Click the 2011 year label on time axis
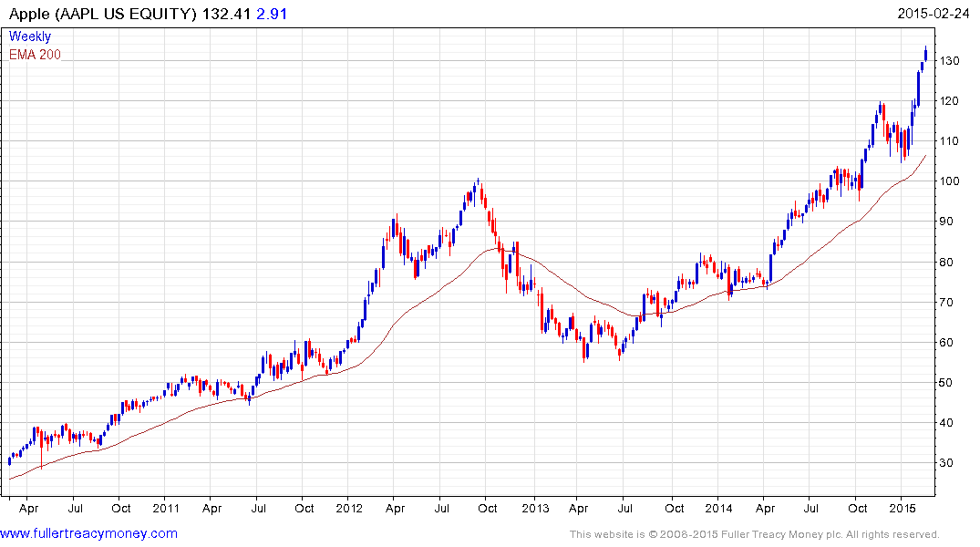The image size is (980, 547). [x=166, y=508]
